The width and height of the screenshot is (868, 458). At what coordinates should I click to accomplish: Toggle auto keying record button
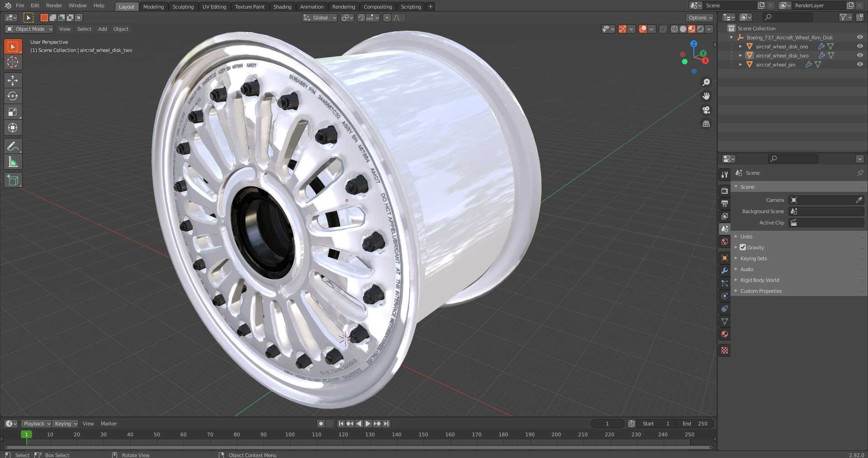click(x=321, y=424)
